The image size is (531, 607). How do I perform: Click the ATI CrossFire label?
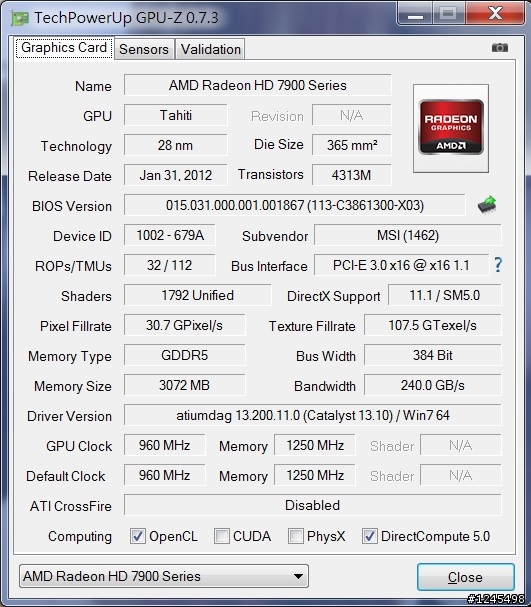(71, 506)
